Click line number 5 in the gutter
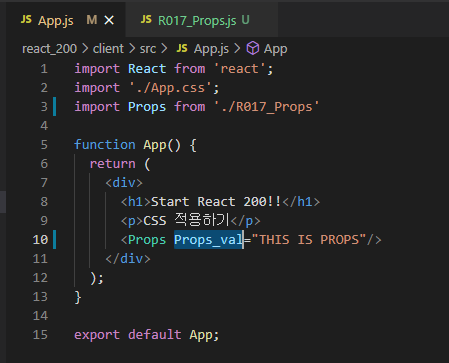The width and height of the screenshot is (449, 363). coord(44,145)
